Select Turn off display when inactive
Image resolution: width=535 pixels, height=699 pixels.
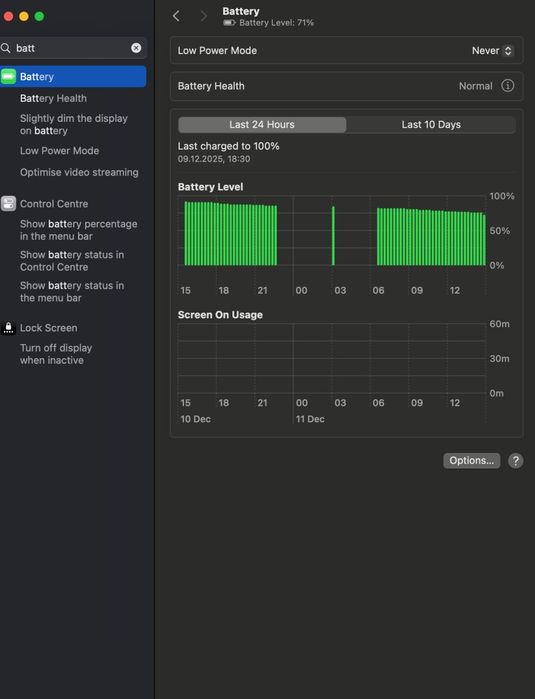(56, 354)
